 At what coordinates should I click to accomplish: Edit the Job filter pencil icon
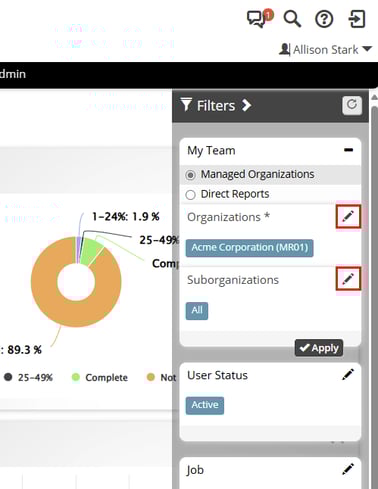coord(348,469)
